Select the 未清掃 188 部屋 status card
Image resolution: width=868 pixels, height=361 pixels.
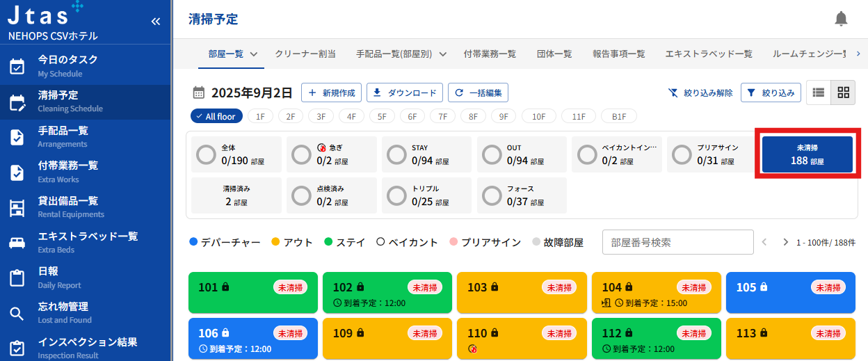coord(807,154)
